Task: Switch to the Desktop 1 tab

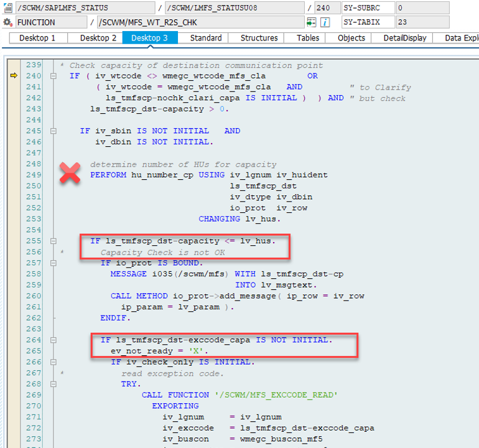Action: [x=37, y=38]
